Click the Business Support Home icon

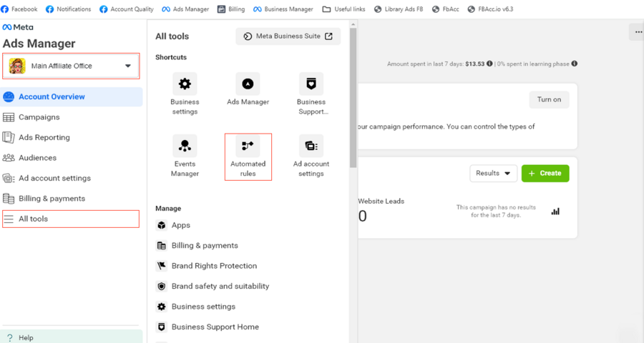(162, 327)
